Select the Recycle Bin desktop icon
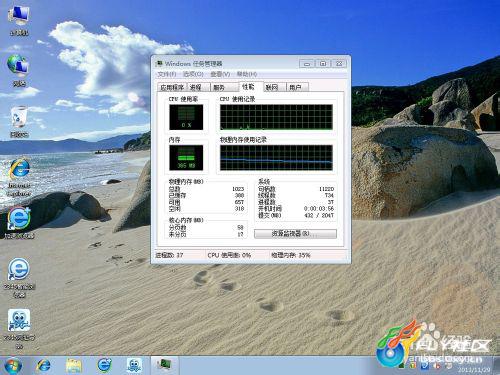The width and height of the screenshot is (500, 375). (x=19, y=121)
